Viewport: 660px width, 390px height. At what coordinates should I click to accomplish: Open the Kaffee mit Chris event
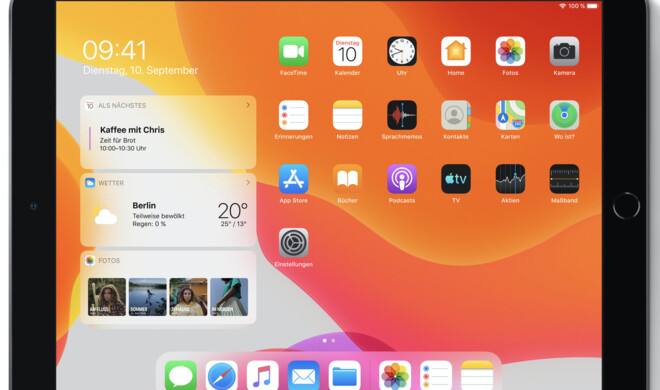(132, 138)
